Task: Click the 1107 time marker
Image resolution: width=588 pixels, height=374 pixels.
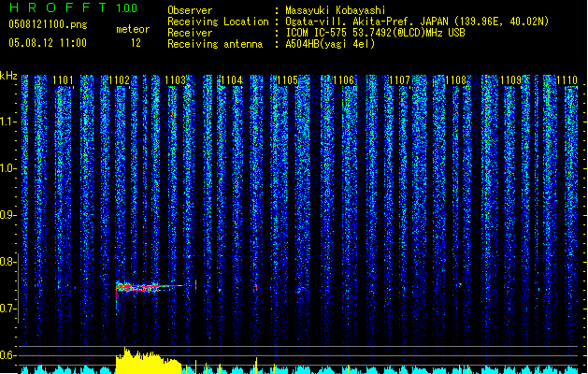Action: tap(399, 80)
